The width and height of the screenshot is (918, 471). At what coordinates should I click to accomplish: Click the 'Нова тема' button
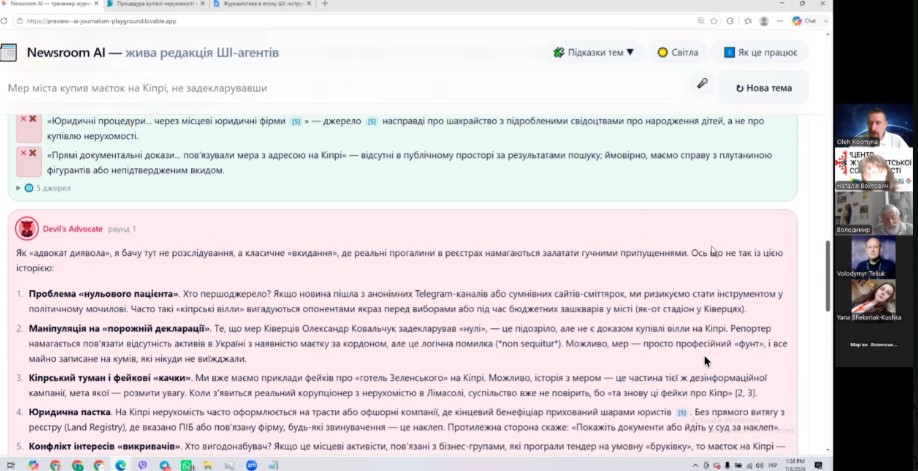point(763,88)
